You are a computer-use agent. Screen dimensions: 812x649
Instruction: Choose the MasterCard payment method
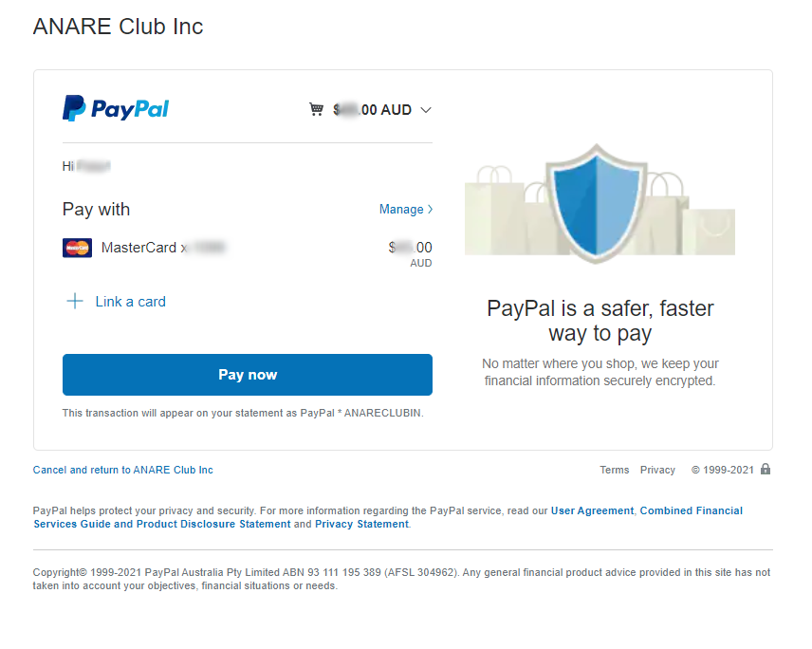coord(247,251)
